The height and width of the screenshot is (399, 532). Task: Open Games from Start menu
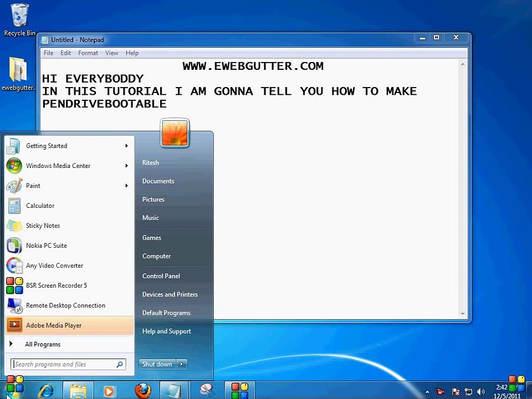[151, 238]
